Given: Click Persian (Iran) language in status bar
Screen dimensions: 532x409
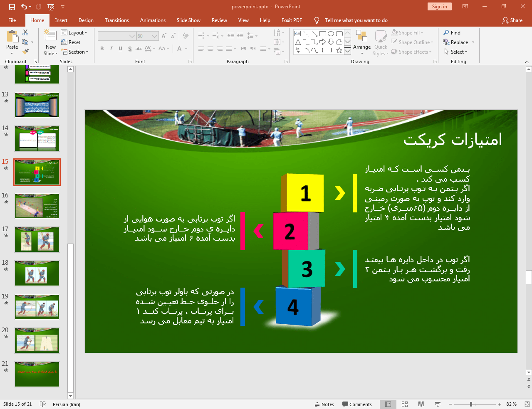Looking at the screenshot, I should (x=67, y=404).
